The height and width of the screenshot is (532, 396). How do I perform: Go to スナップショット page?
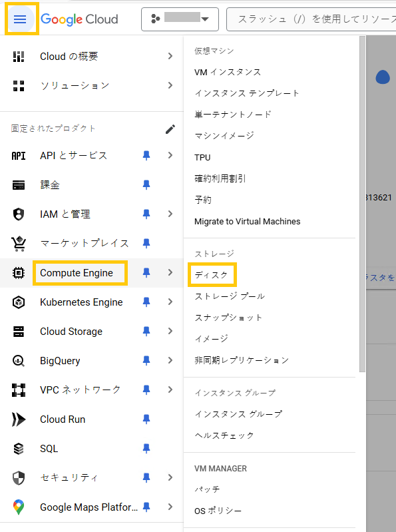(x=228, y=318)
